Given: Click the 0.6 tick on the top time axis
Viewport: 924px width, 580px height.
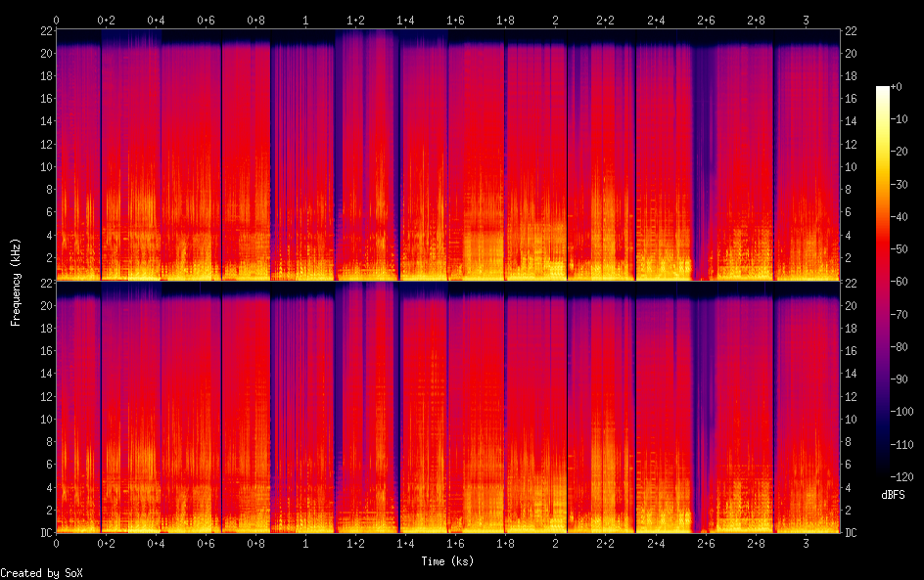Looking at the screenshot, I should [206, 20].
